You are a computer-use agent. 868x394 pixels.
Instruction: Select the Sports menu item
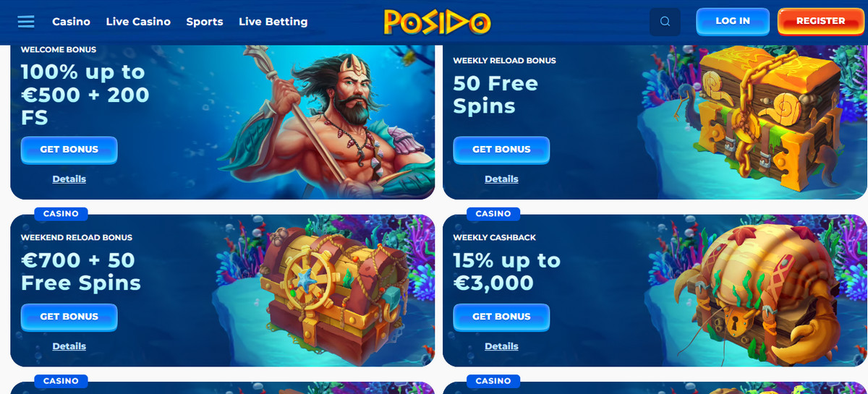pyautogui.click(x=205, y=22)
